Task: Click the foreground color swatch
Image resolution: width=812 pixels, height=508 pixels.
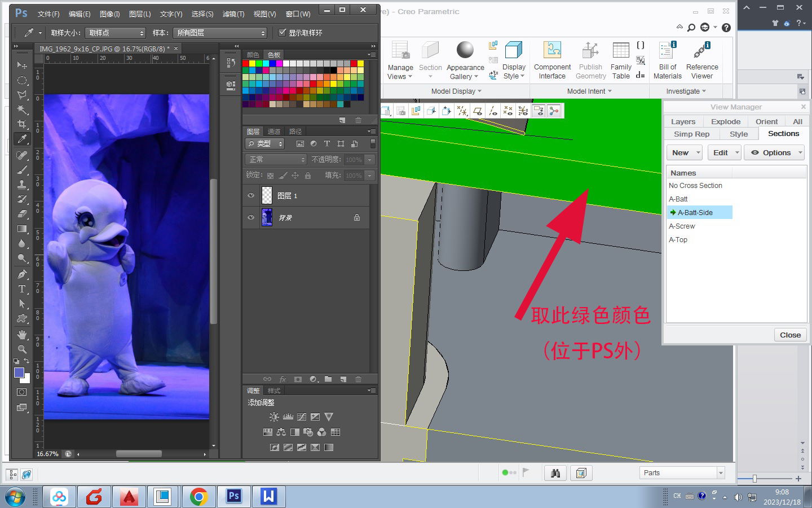Action: (x=19, y=373)
